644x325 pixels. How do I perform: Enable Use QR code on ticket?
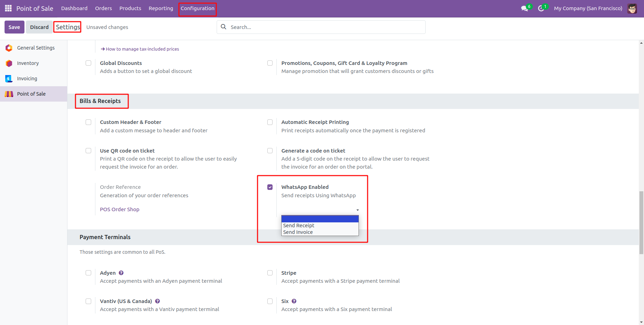point(88,151)
